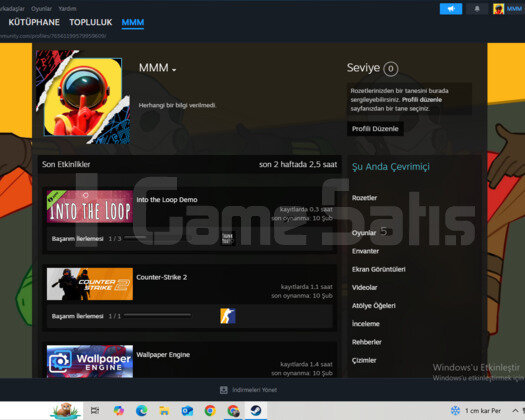Open the Atölye Öğeleri link
This screenshot has width=525, height=420.
click(374, 306)
